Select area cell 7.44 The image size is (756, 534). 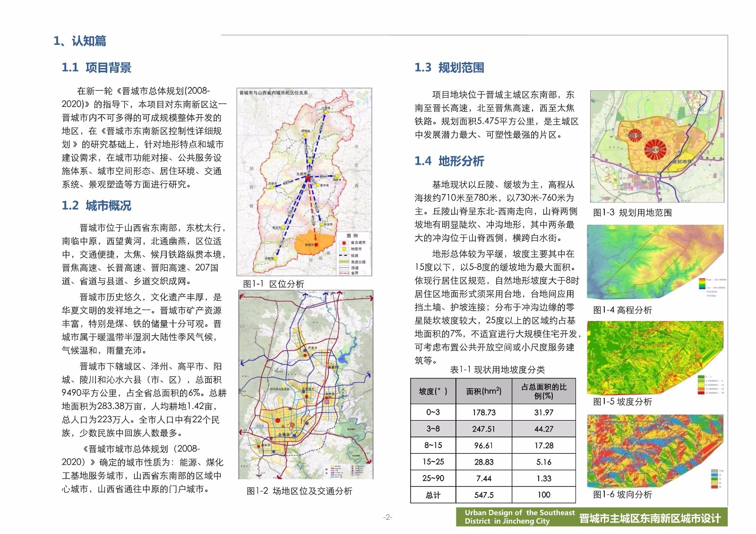point(484,478)
